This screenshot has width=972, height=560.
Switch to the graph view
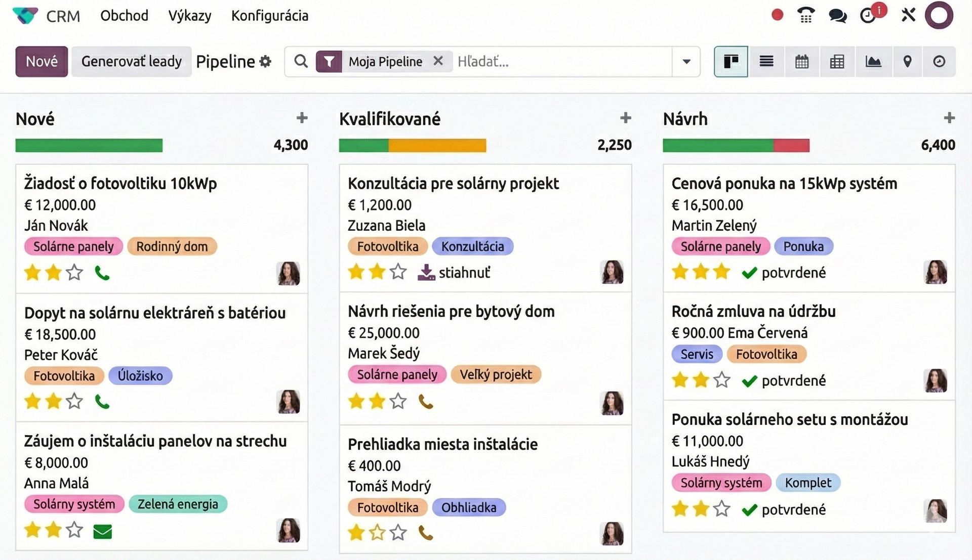873,62
